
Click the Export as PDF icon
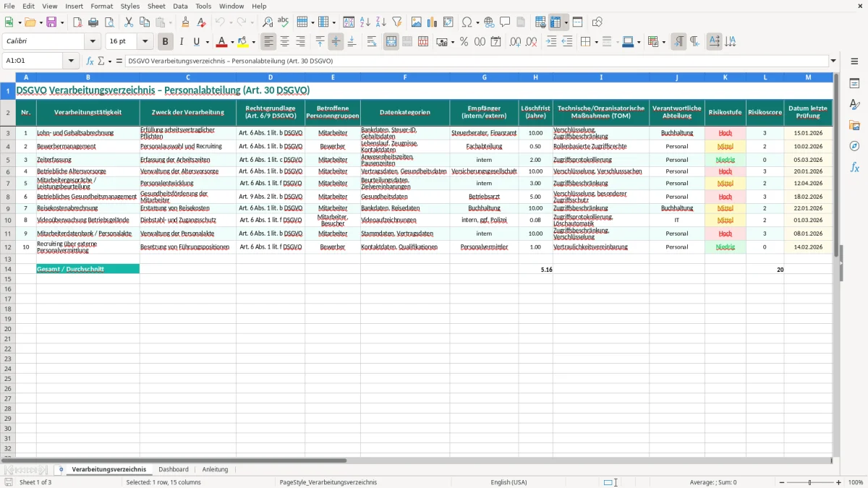pos(77,22)
